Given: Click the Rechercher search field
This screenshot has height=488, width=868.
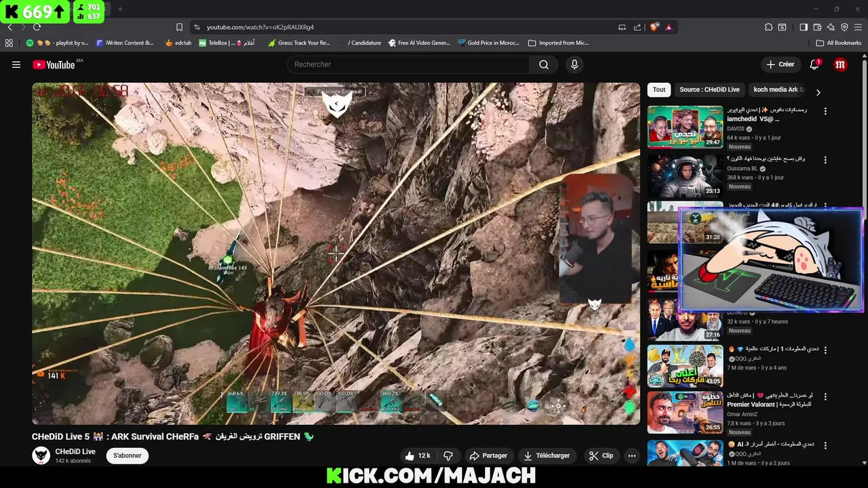Looking at the screenshot, I should coord(408,64).
